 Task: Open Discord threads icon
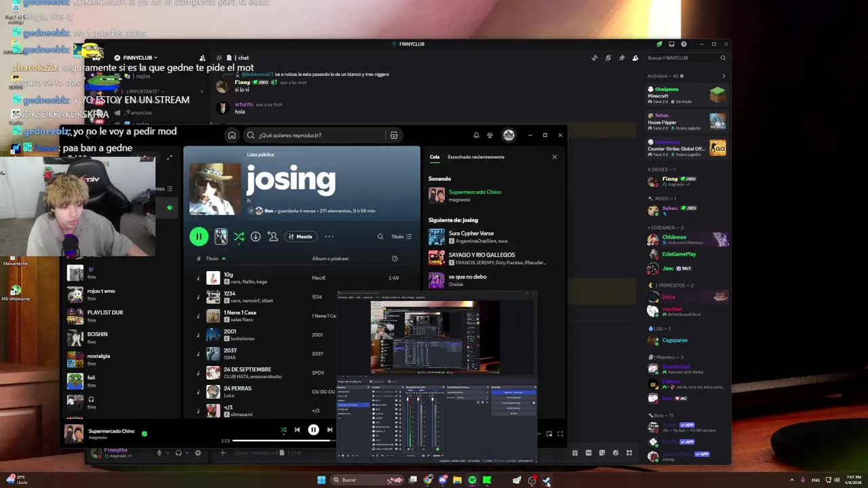click(x=595, y=58)
